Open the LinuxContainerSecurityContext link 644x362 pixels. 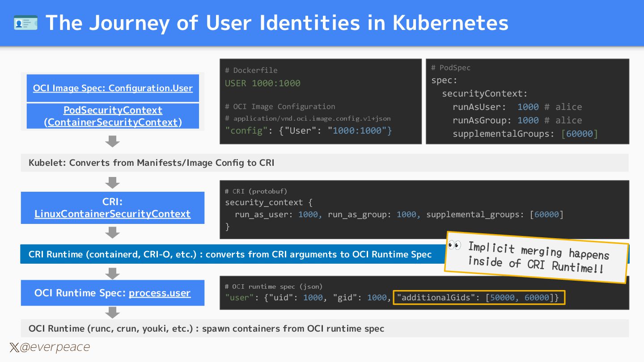113,214
